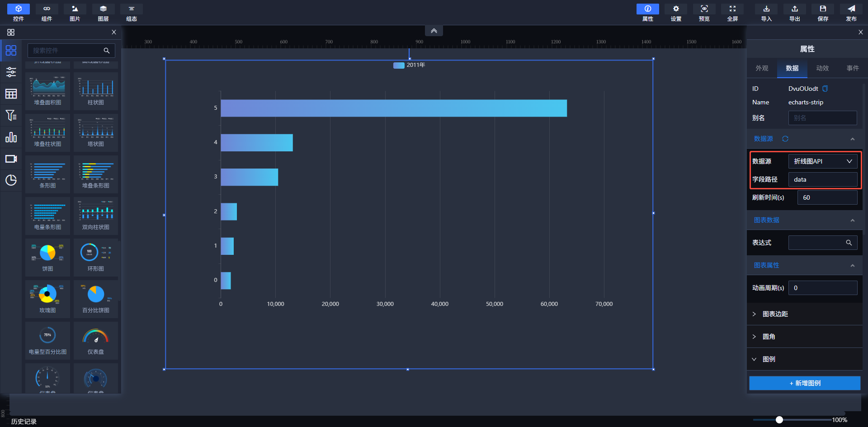Open the chart category in left sidebar
The width and height of the screenshot is (868, 427).
[x=11, y=137]
